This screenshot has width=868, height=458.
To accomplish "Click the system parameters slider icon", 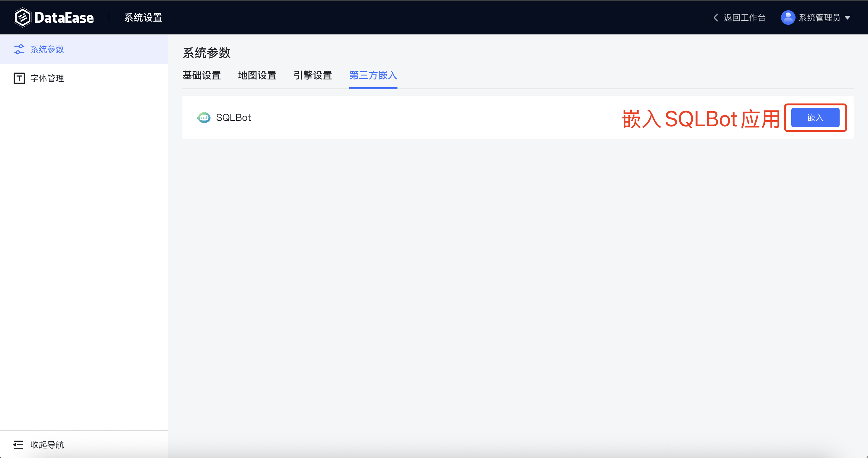I will 19,49.
